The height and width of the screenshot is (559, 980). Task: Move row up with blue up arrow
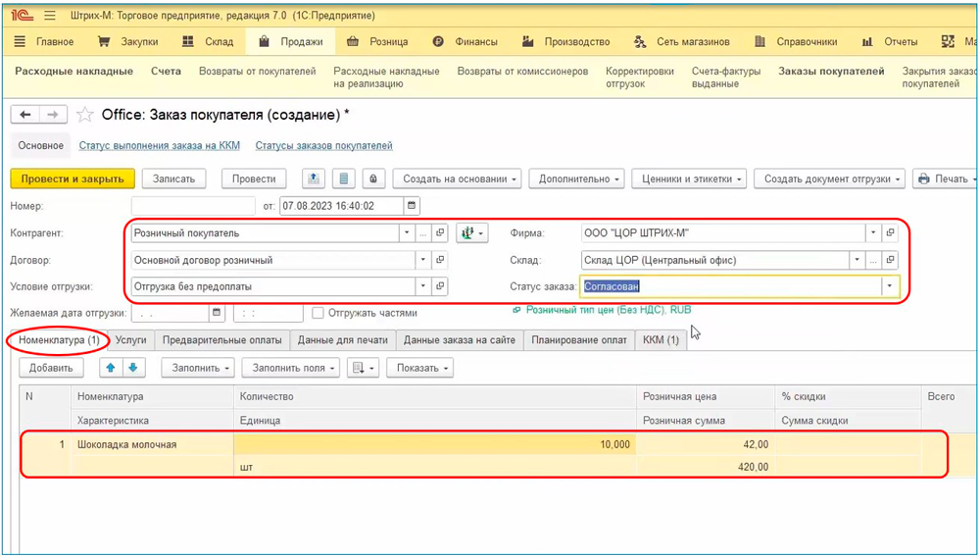point(111,368)
